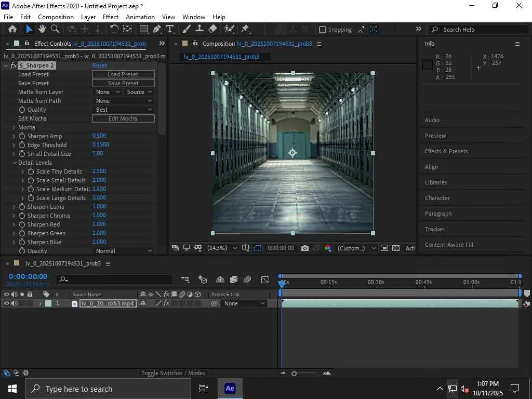Enable the Snapping checkbox

[323, 30]
